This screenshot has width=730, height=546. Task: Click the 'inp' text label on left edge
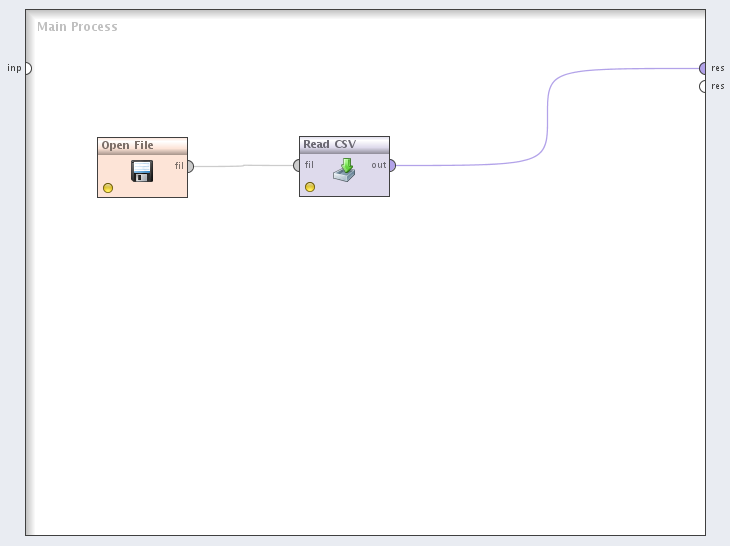point(13,68)
